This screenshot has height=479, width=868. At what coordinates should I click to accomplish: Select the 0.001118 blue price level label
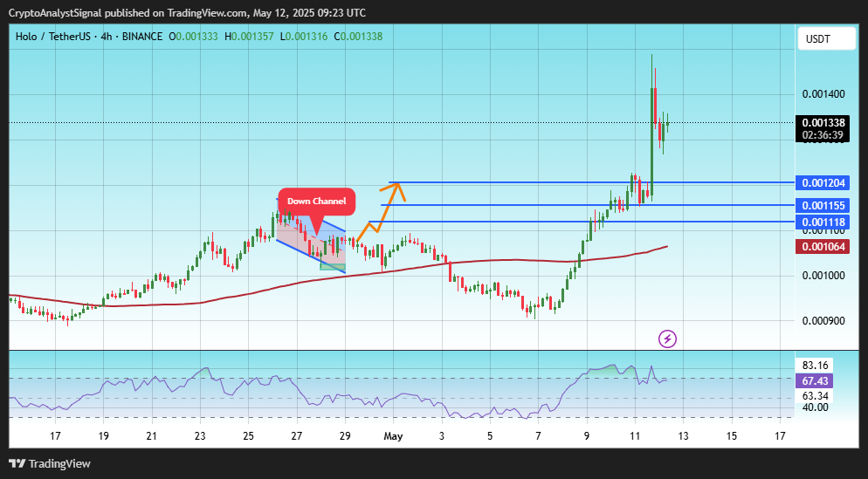[823, 222]
